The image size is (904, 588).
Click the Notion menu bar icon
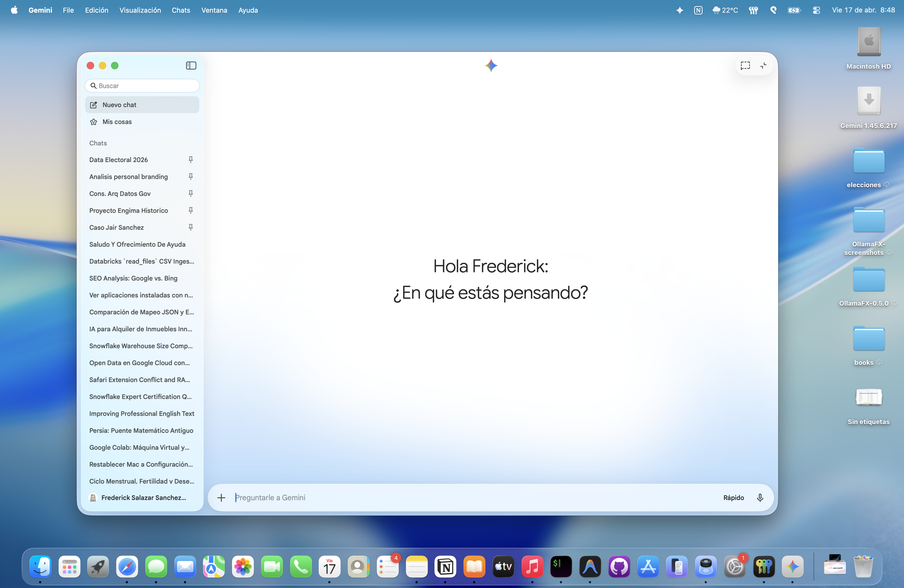point(698,10)
